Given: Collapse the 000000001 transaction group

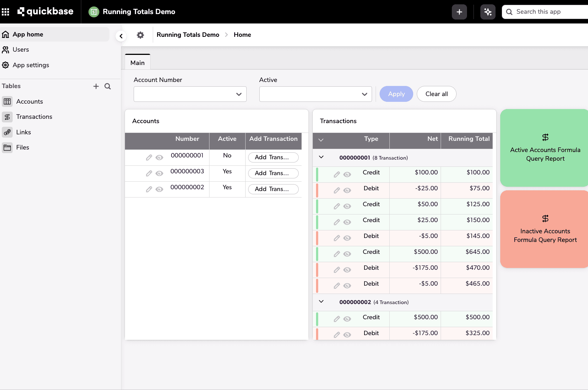Looking at the screenshot, I should (321, 157).
